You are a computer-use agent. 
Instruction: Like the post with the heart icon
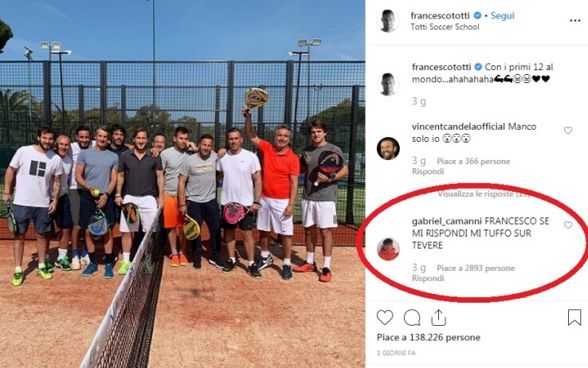(385, 318)
